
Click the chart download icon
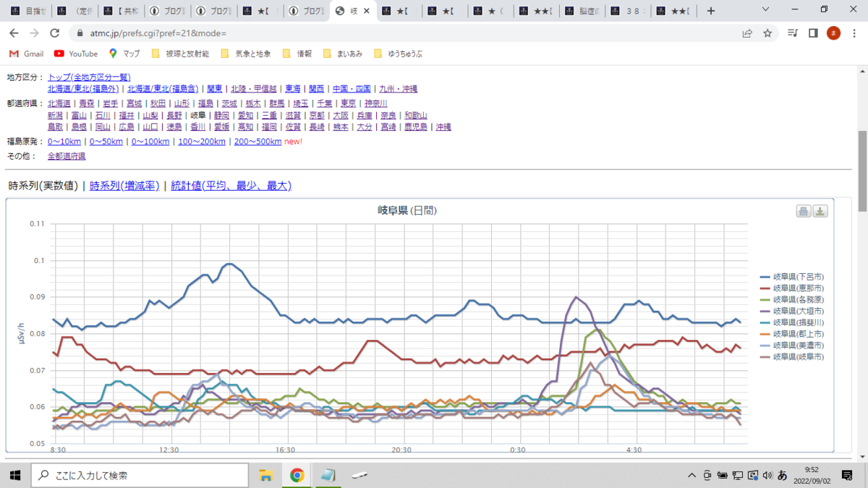click(820, 211)
